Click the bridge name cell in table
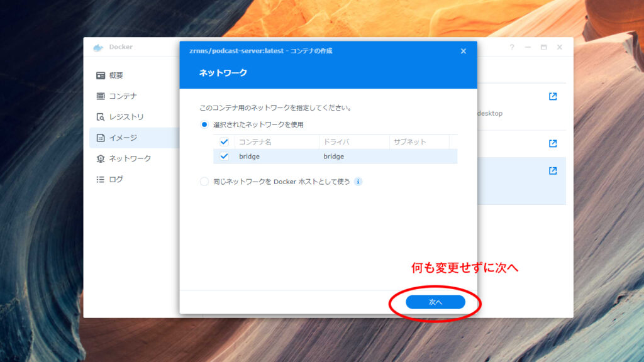This screenshot has width=644, height=362. (249, 156)
